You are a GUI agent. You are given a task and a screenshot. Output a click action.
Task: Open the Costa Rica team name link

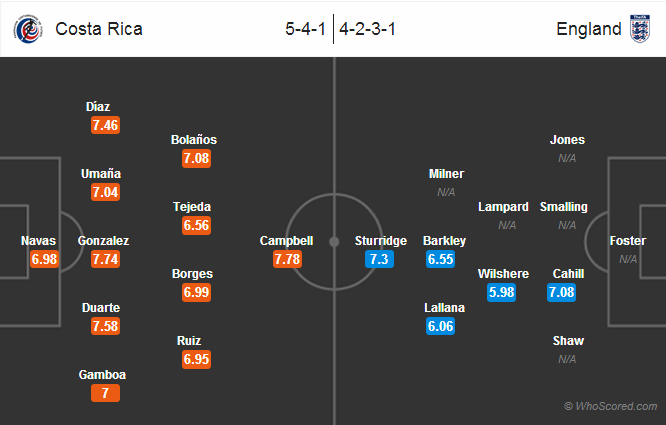[99, 29]
